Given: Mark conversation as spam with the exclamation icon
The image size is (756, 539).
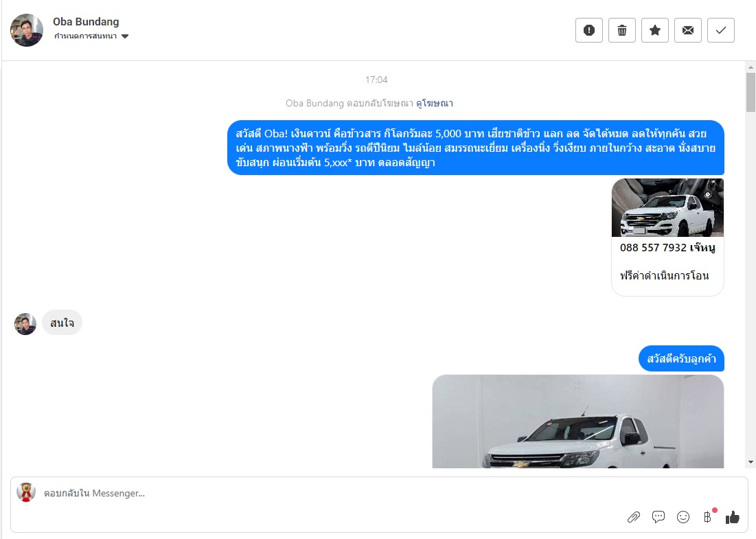Looking at the screenshot, I should click(x=588, y=30).
